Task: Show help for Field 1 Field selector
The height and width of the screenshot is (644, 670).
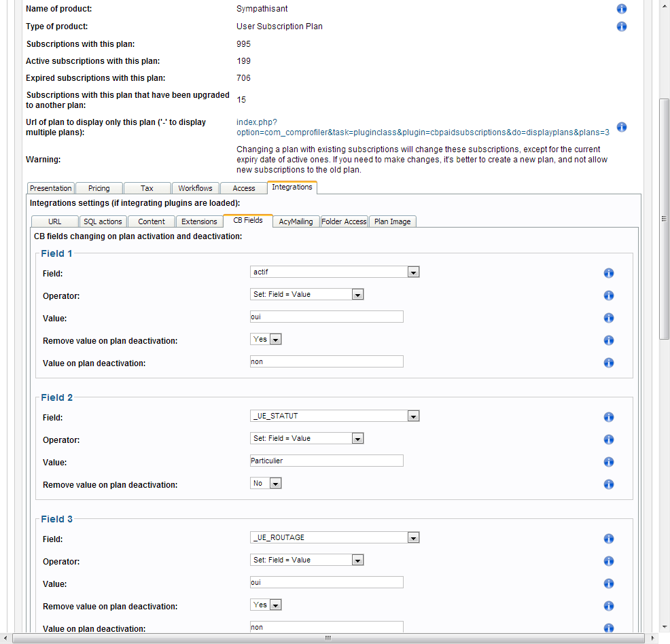Action: click(x=608, y=273)
